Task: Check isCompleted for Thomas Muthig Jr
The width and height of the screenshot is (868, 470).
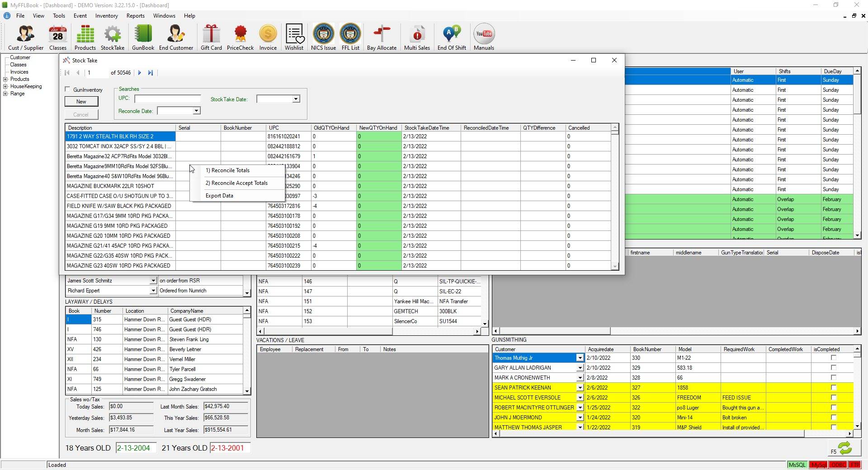Action: 834,358
